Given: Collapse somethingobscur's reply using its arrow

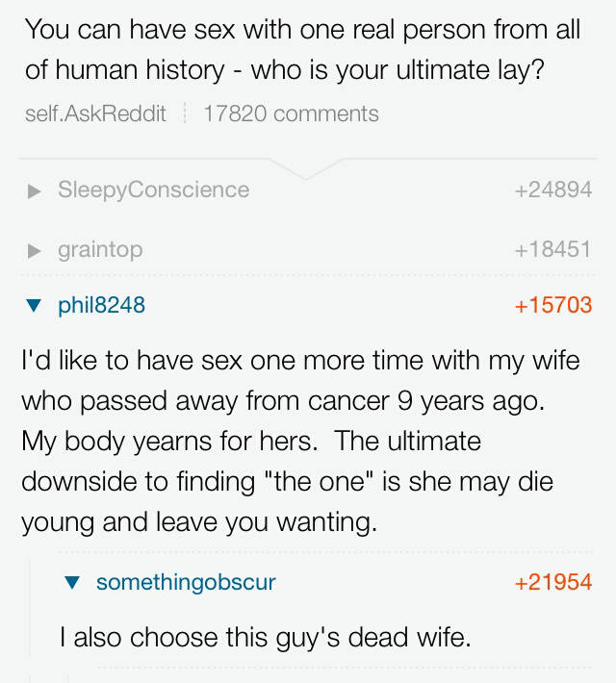Looking at the screenshot, I should point(71,583).
